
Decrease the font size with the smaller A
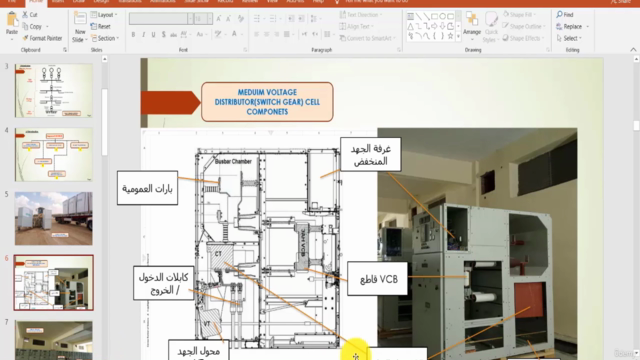point(229,19)
